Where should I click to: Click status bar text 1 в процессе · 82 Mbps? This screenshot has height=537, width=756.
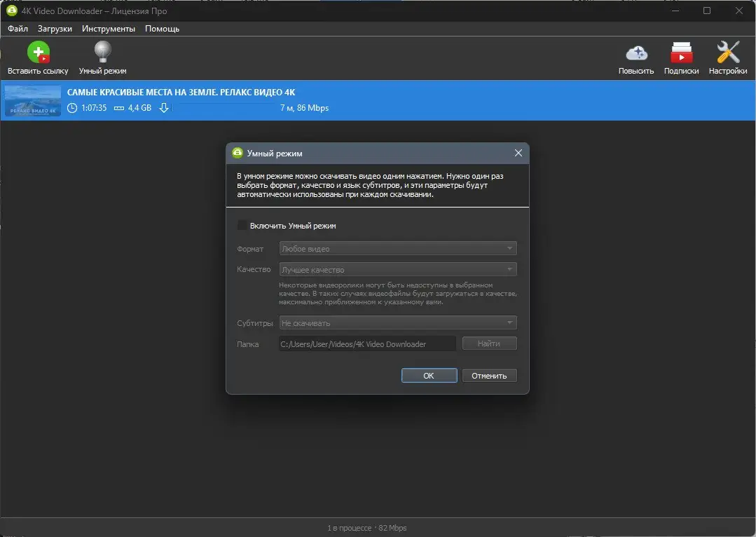coord(367,528)
